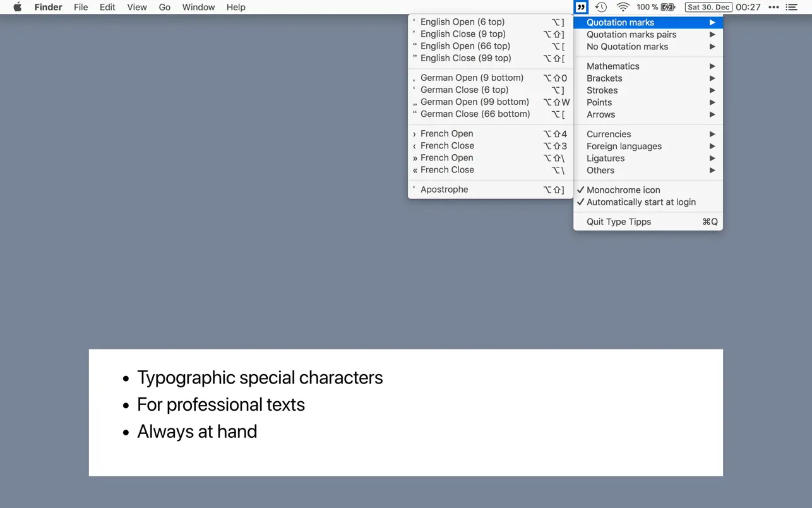
Task: Quit Type Tipps
Action: [618, 222]
